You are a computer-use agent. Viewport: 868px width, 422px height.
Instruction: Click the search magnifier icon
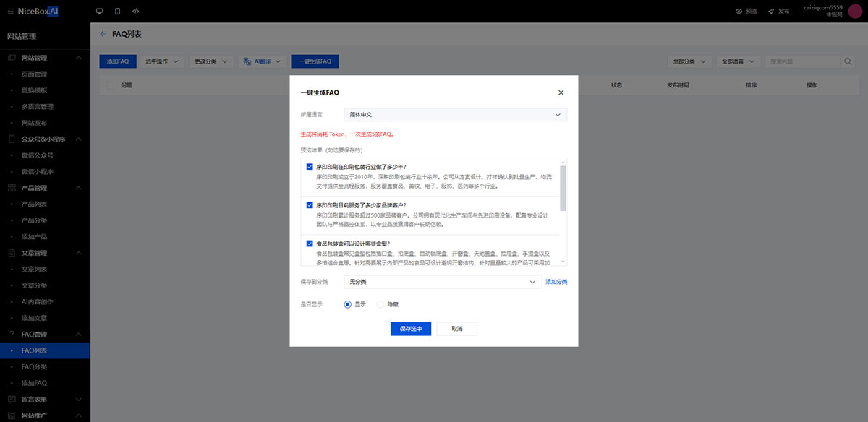848,61
